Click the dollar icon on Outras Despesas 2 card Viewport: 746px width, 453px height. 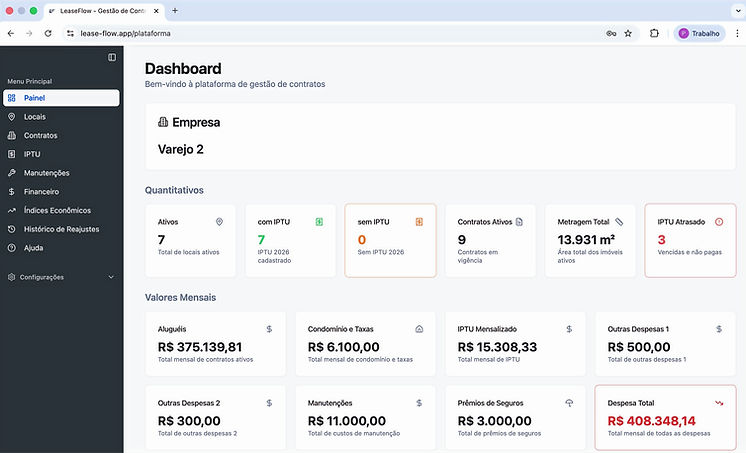click(x=269, y=403)
